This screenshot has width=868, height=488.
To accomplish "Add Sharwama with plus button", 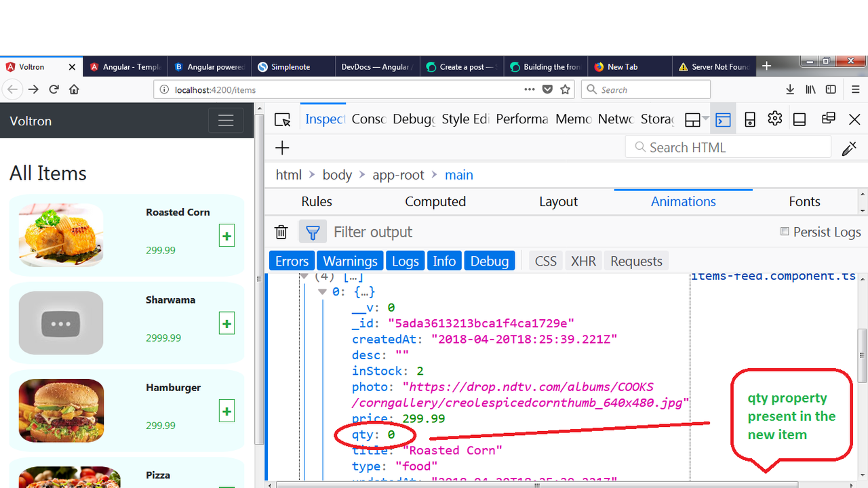I will (226, 324).
